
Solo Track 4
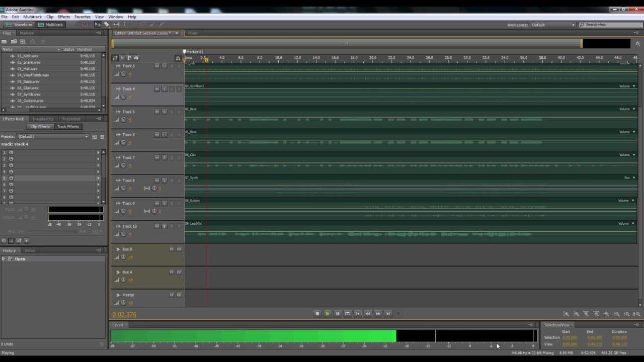164,89
